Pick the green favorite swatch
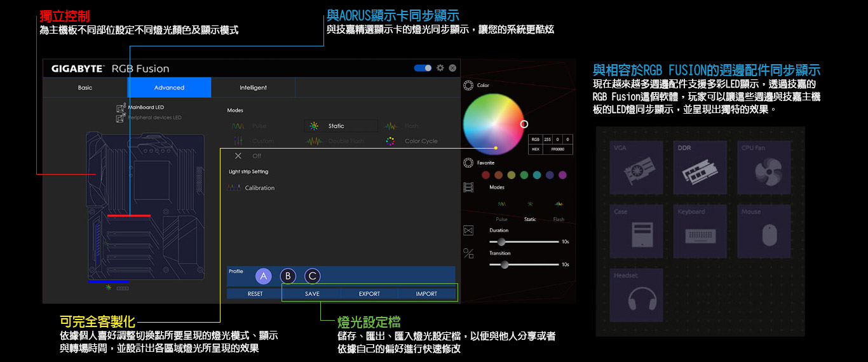The height and width of the screenshot is (362, 868). pos(524,175)
